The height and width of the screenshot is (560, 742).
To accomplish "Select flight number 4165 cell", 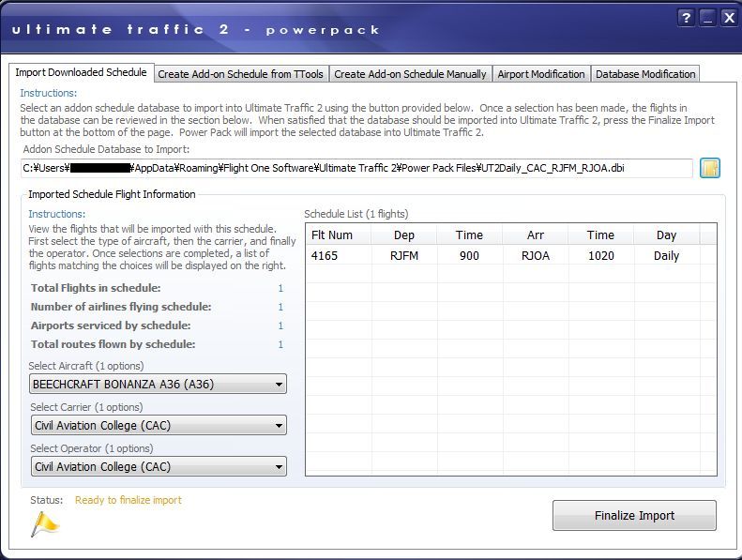I will [x=338, y=256].
